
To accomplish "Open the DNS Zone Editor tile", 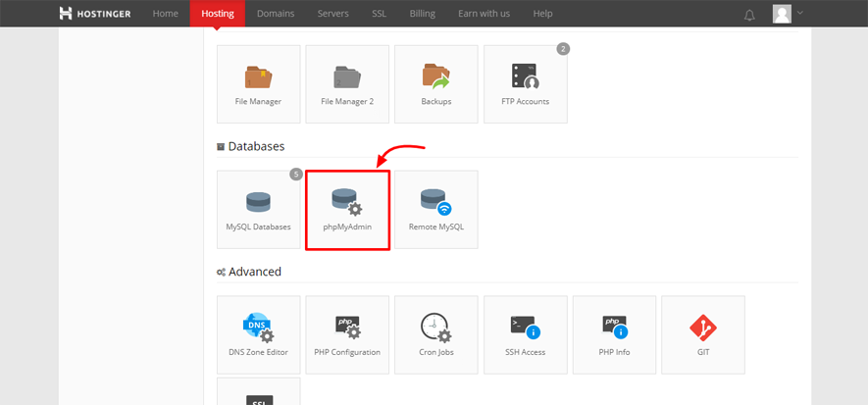I will coord(259,334).
